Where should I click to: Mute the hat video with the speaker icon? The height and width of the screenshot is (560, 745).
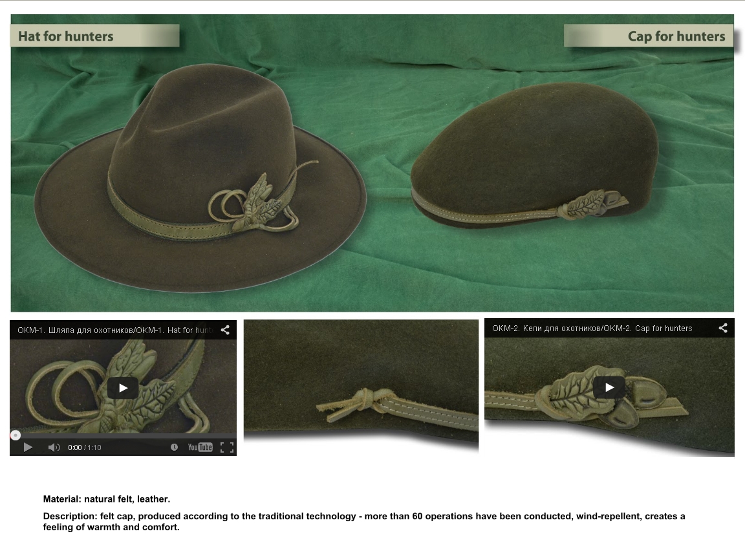point(54,447)
